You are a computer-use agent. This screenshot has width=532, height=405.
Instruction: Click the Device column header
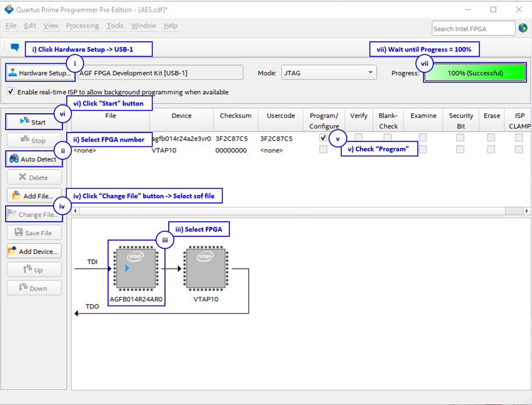coord(181,121)
